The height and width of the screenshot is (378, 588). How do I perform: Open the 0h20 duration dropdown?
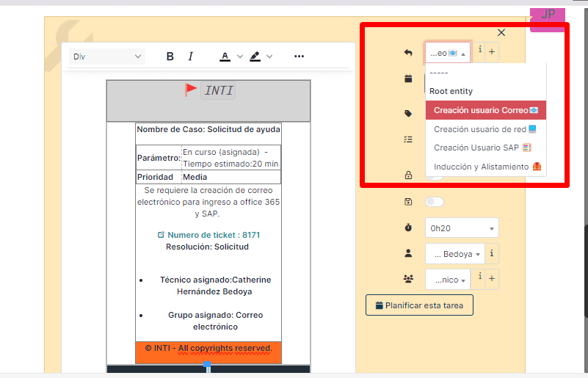pos(461,228)
